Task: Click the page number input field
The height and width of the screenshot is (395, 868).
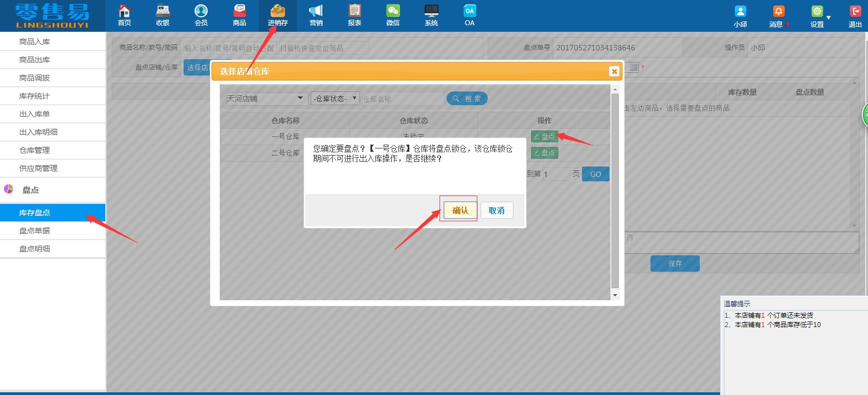Action: (556, 174)
